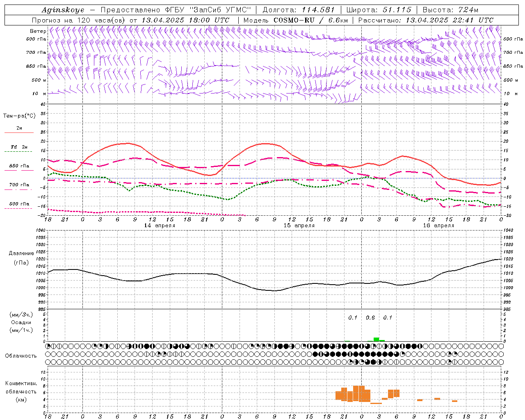Viewport: 525px width, 420px height.
Task: Click the (мм/1ч.) unit label
Action: 21,330
